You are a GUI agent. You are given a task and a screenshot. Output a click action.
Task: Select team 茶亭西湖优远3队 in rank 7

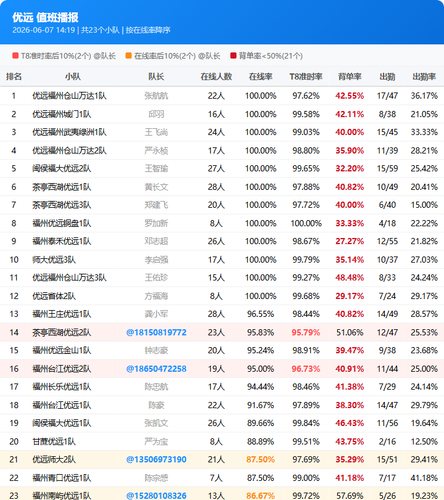tap(62, 205)
